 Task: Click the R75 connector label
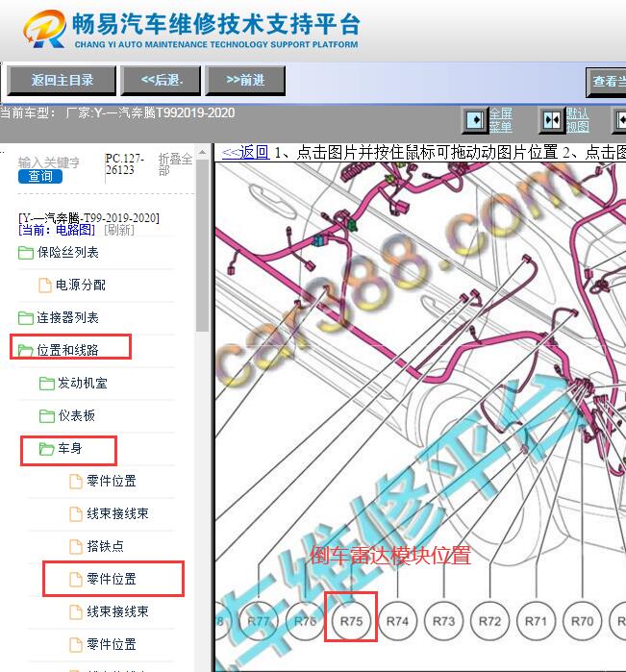click(x=351, y=621)
